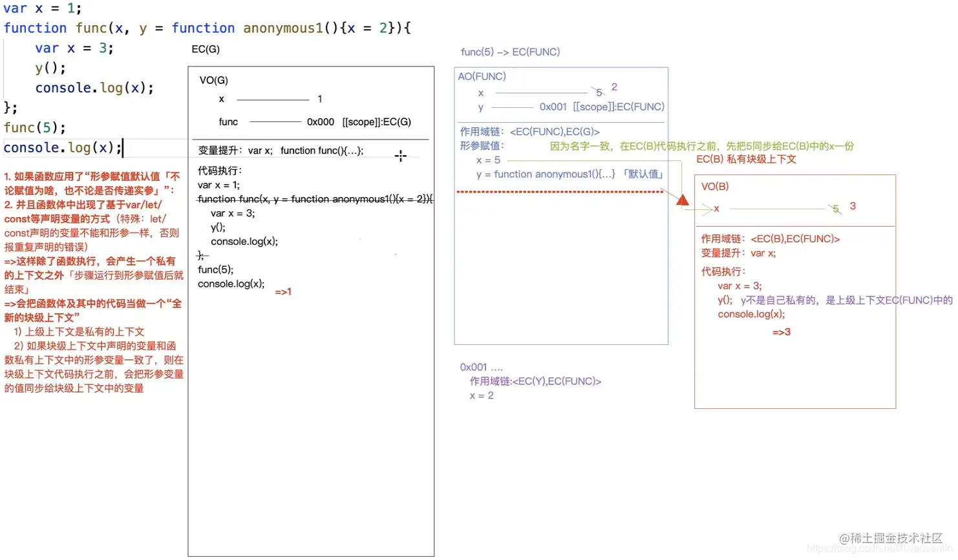Screen dimensions: 958x560
Task: Click the '形参赋值:' label
Action: (482, 146)
